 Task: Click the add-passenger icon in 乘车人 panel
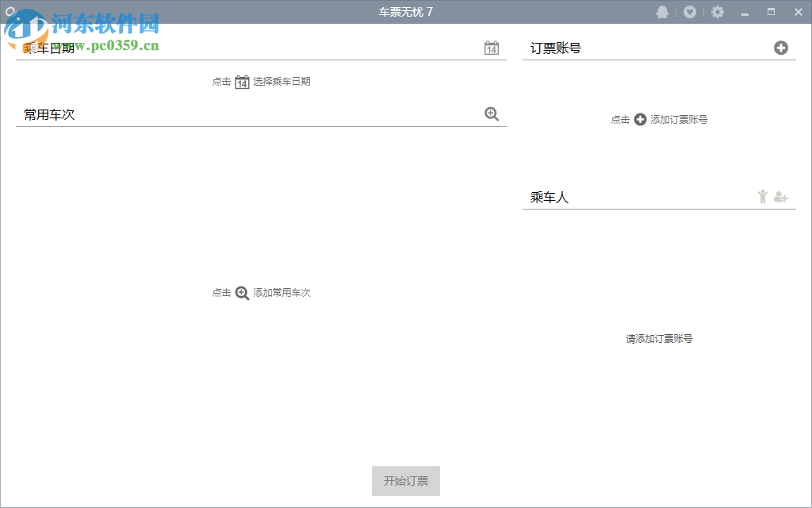tap(779, 197)
